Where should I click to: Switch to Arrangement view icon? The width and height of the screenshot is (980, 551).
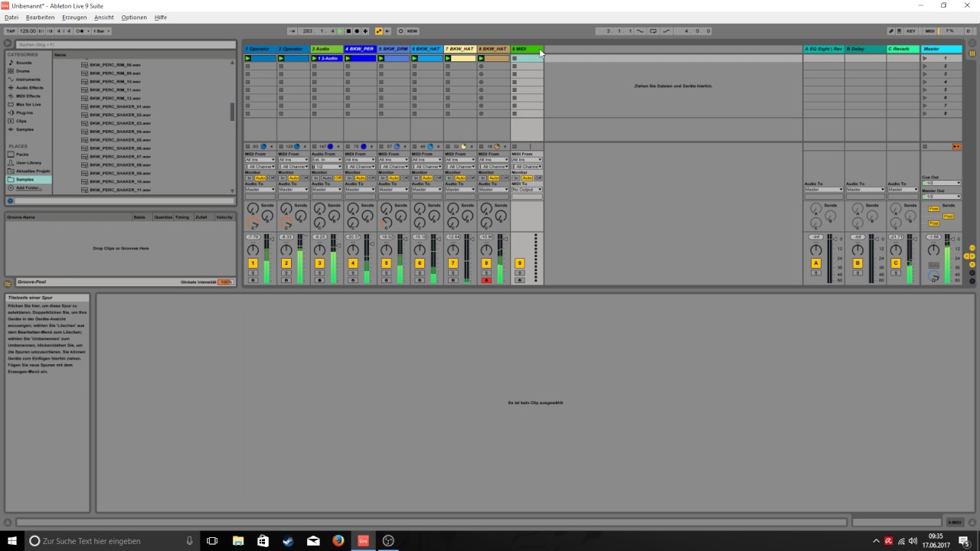tap(972, 44)
